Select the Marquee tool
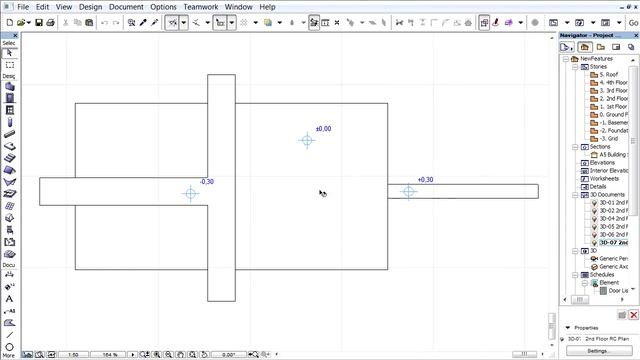 (x=9, y=65)
